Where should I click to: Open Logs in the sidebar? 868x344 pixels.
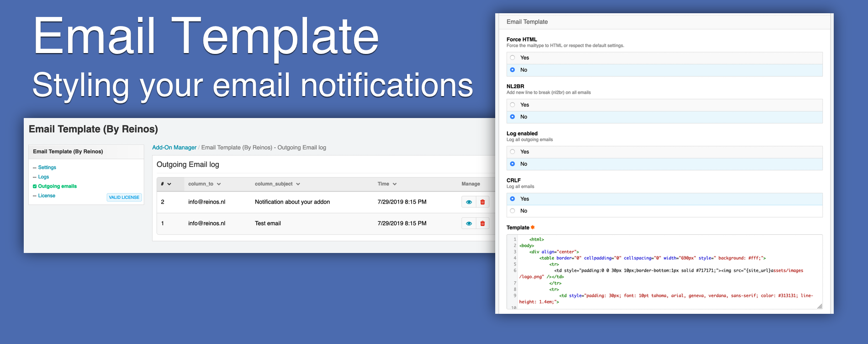43,177
